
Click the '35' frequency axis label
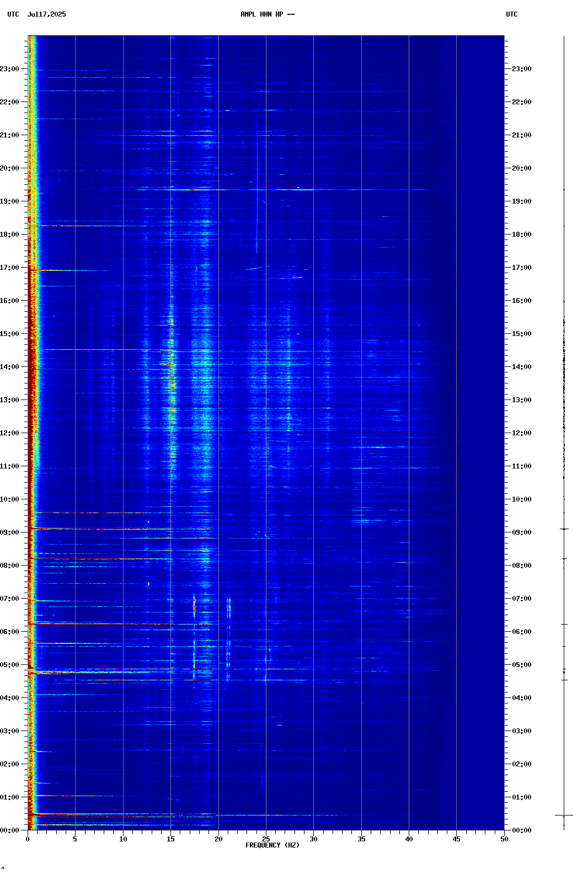[x=361, y=839]
